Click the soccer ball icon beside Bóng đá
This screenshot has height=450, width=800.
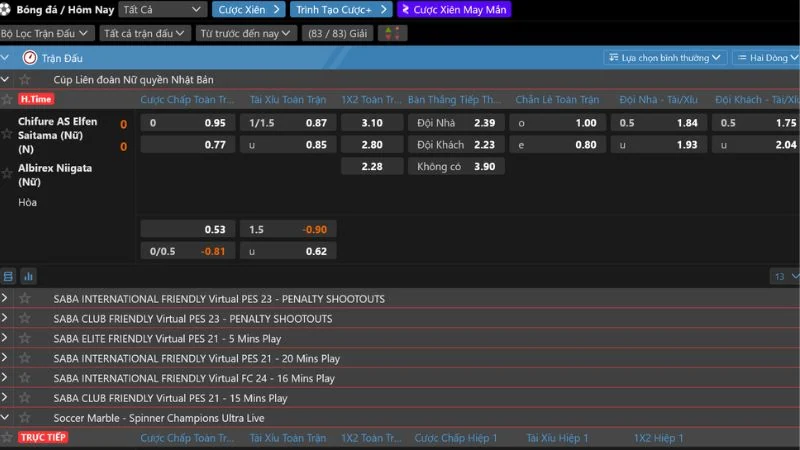[5, 9]
